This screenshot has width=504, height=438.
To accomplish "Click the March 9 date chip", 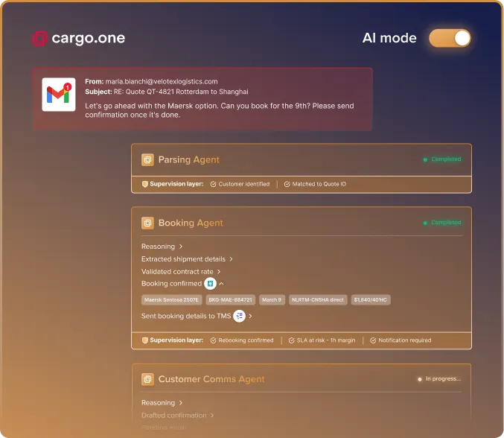I will tap(272, 300).
